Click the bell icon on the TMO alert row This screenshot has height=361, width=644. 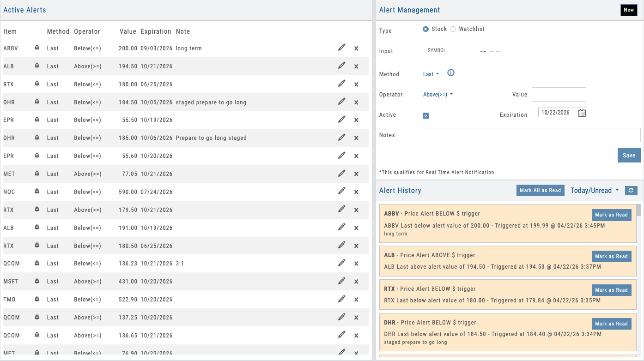coord(37,299)
